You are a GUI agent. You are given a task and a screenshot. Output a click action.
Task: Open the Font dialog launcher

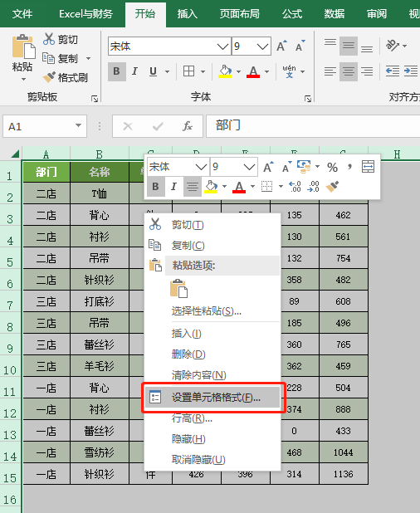tap(308, 99)
